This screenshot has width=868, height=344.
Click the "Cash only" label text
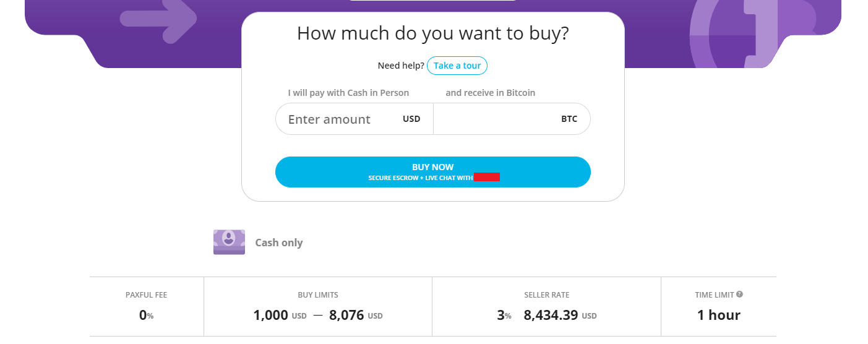coord(279,243)
